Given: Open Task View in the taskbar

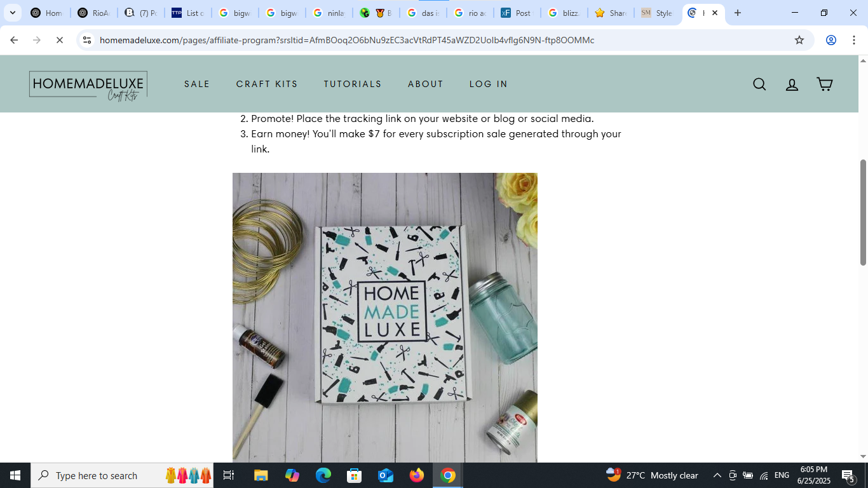Looking at the screenshot, I should click(229, 475).
